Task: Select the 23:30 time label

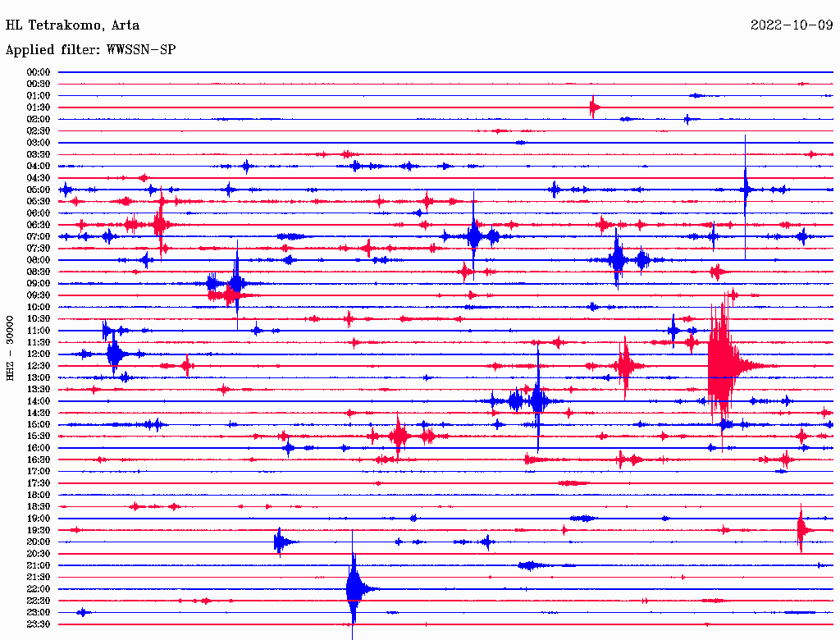Action: (x=39, y=624)
